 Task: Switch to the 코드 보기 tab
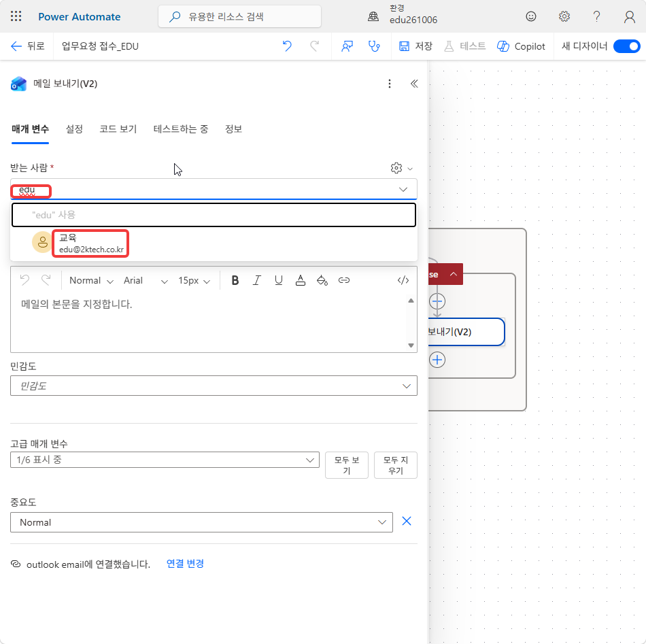[x=118, y=129]
